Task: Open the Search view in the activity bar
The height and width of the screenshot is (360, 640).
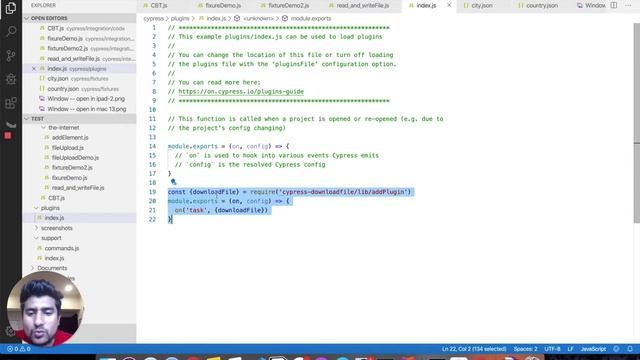Action: (x=11, y=31)
